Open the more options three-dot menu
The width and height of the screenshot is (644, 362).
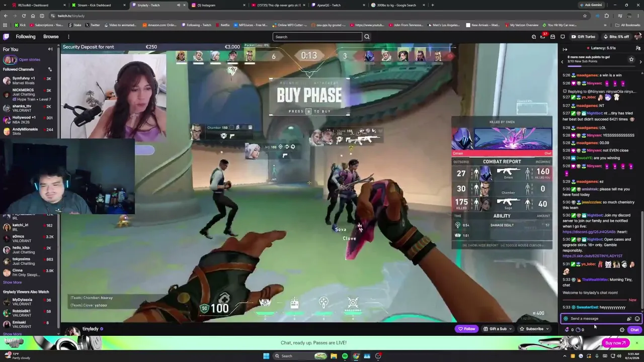click(68, 37)
